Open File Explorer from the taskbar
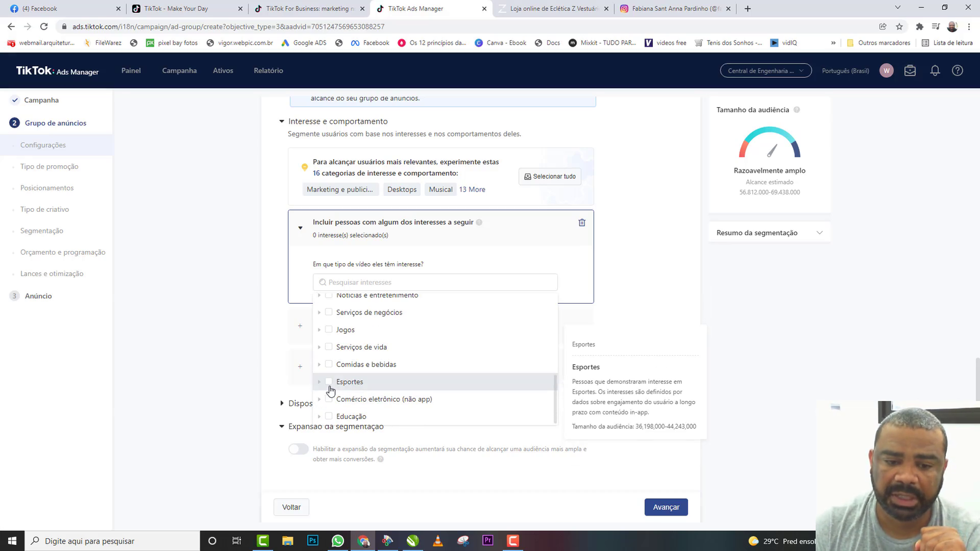 point(287,541)
